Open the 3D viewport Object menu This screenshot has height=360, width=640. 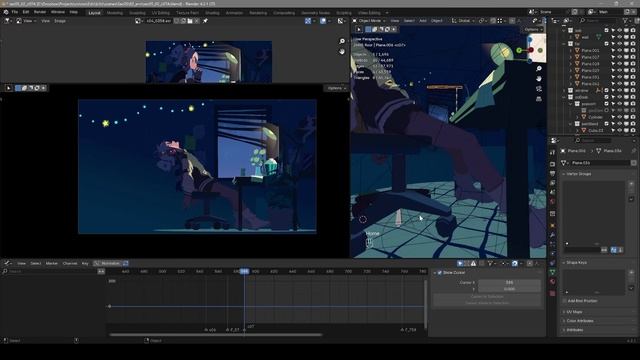(437, 20)
